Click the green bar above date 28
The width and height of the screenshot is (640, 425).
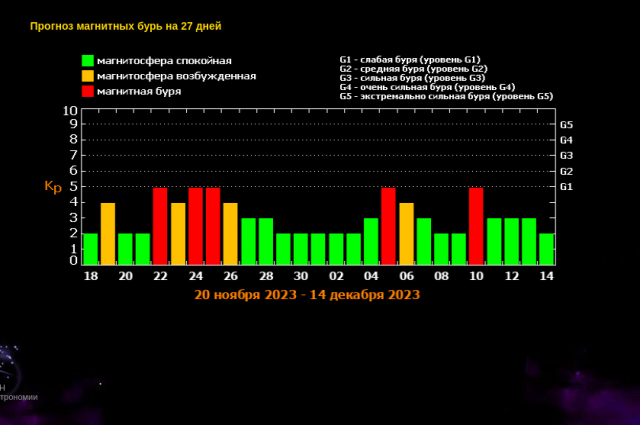click(x=266, y=241)
